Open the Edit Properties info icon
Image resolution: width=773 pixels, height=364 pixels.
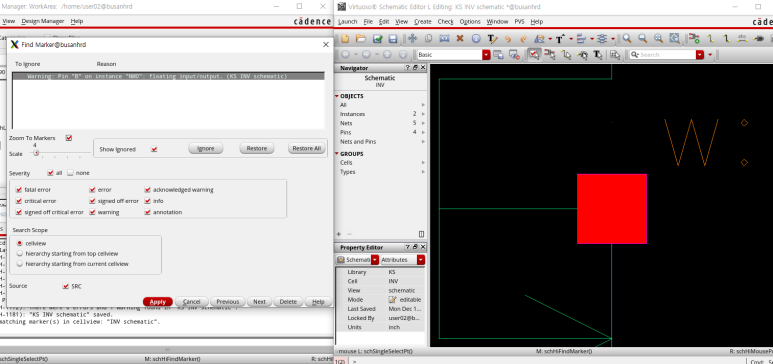pyautogui.click(x=476, y=38)
